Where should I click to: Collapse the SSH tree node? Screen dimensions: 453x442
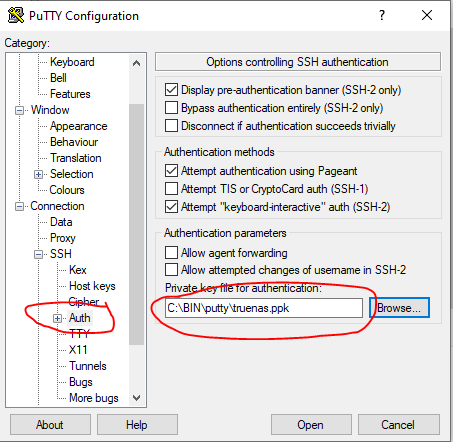[x=38, y=255]
